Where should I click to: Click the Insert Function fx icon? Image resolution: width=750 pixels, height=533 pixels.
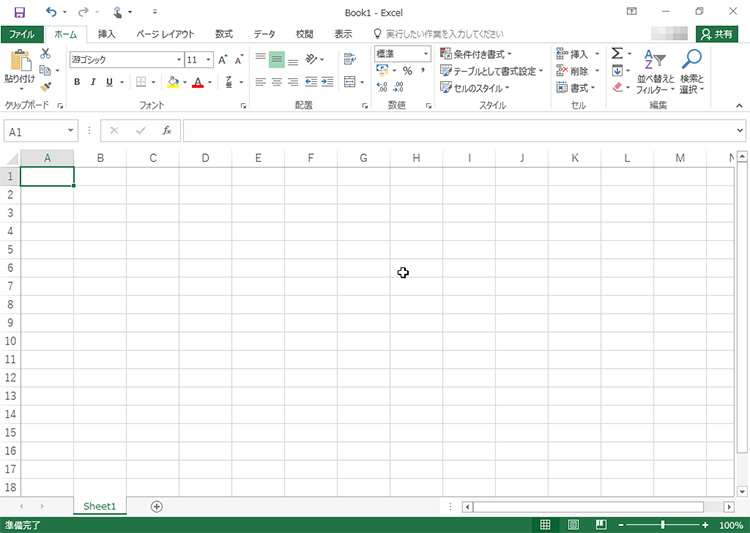point(167,131)
